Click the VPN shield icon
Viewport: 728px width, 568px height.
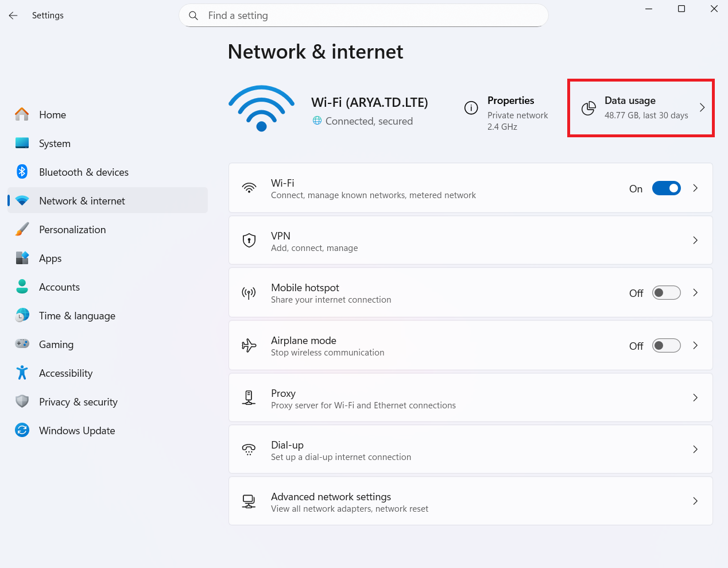point(249,240)
